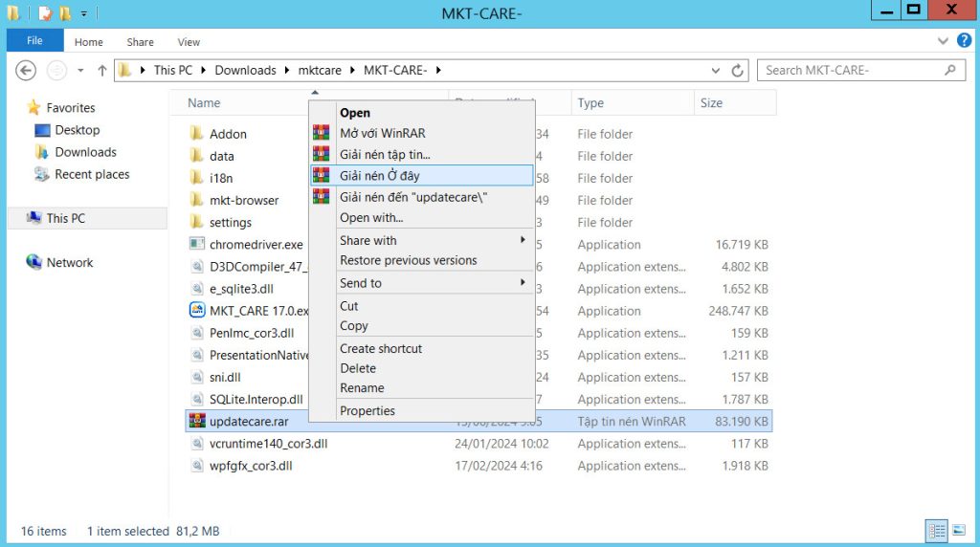Select Giải nén Ở đây menu entry
Screen dimensions: 980x547
click(x=422, y=175)
